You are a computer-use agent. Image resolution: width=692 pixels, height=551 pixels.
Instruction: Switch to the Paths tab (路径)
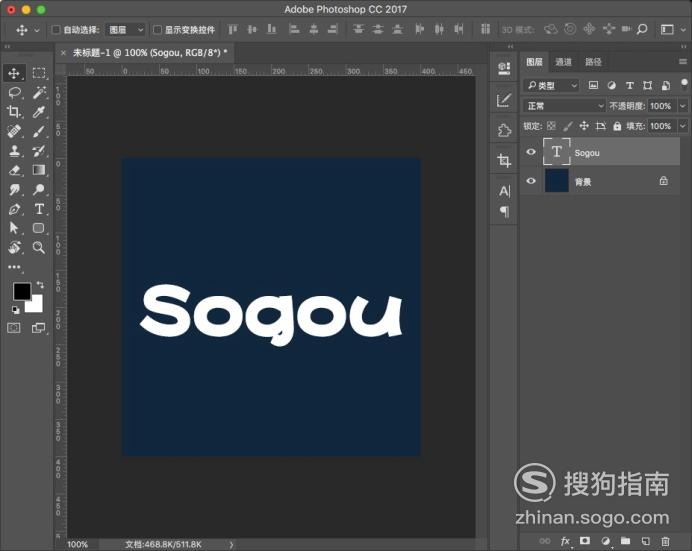point(593,62)
